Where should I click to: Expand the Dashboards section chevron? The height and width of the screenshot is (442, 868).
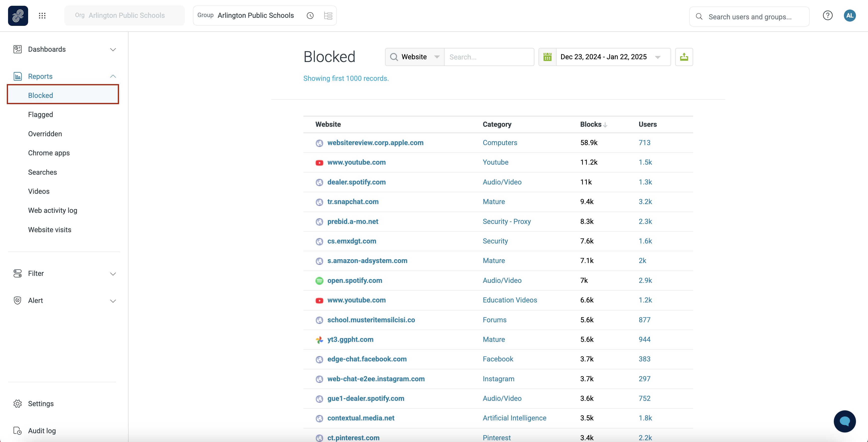pos(113,49)
